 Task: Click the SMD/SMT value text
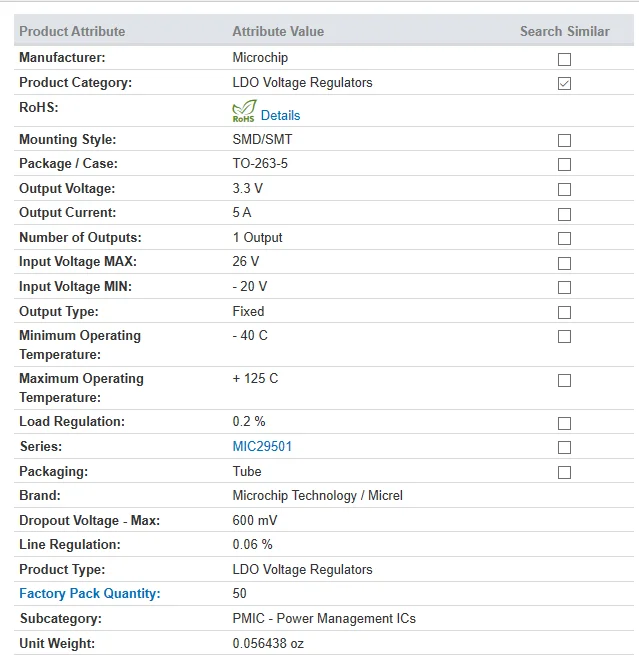coord(262,139)
